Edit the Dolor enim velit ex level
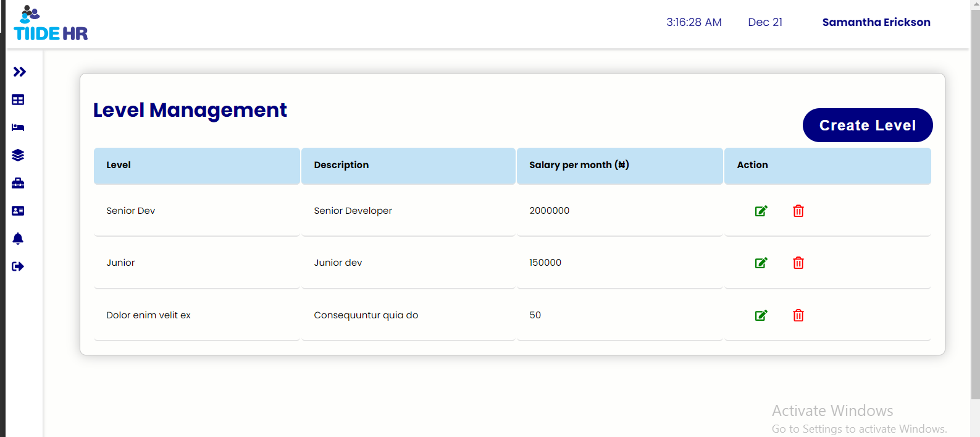 click(x=761, y=315)
